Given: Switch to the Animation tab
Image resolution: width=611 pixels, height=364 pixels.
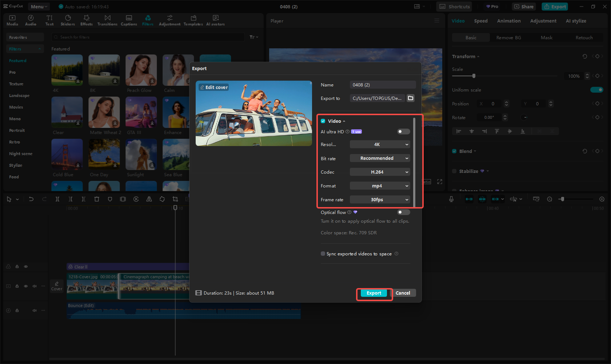Looking at the screenshot, I should coord(508,21).
